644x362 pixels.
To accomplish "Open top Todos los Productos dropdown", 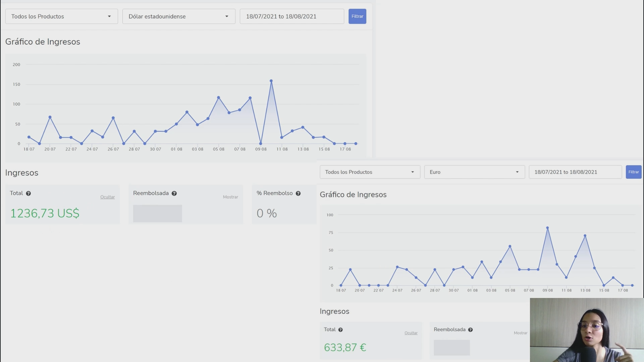I will pyautogui.click(x=61, y=16).
